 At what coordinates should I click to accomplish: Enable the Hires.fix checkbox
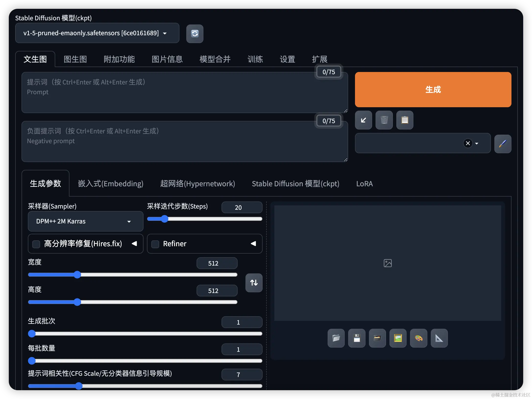[x=36, y=244]
